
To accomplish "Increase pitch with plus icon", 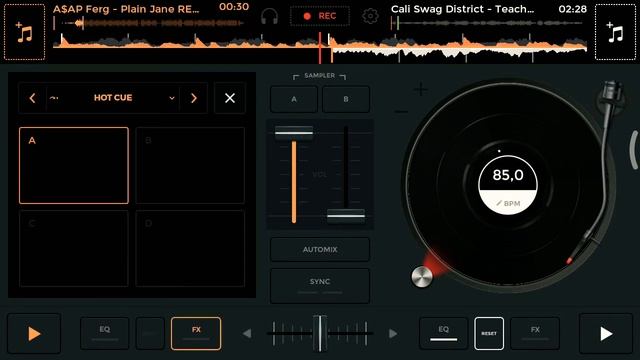I will (421, 89).
